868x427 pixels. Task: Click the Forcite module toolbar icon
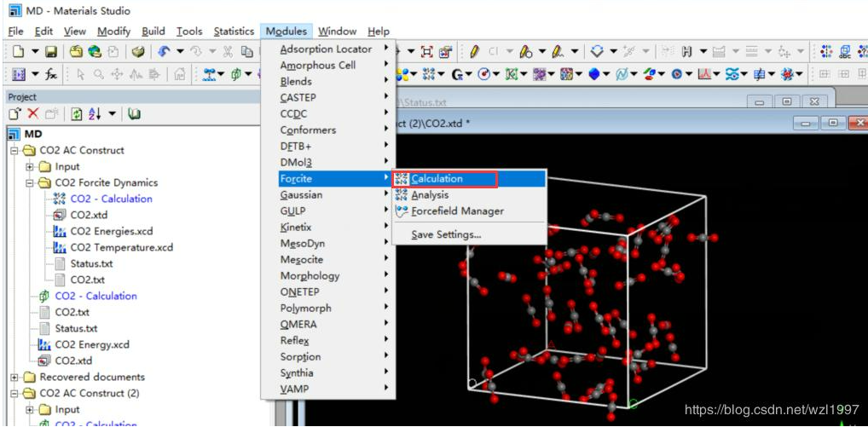coord(428,74)
